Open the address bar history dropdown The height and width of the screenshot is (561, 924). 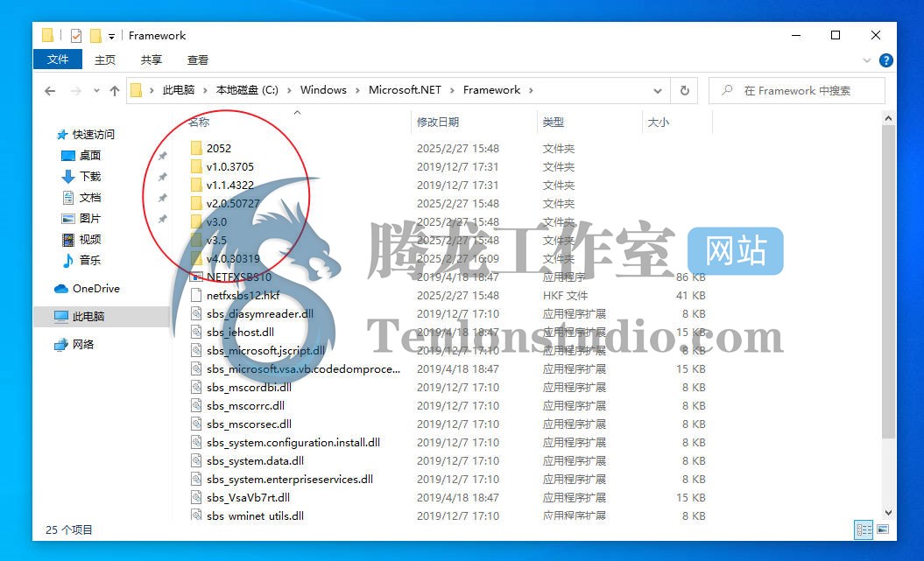tap(657, 91)
